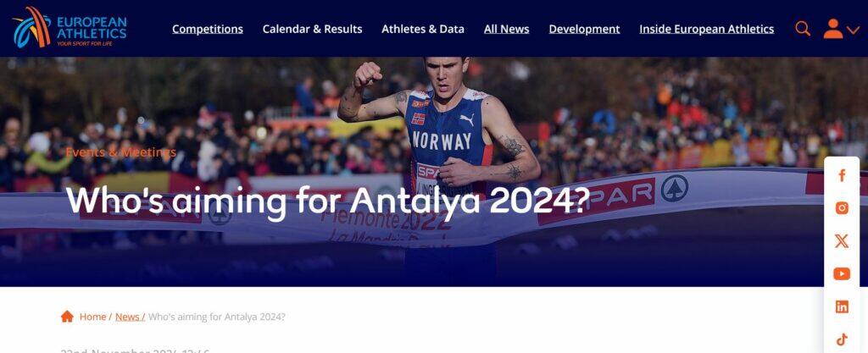Click the home icon in breadcrumb
Viewport: 868px width, 353px height.
67,316
